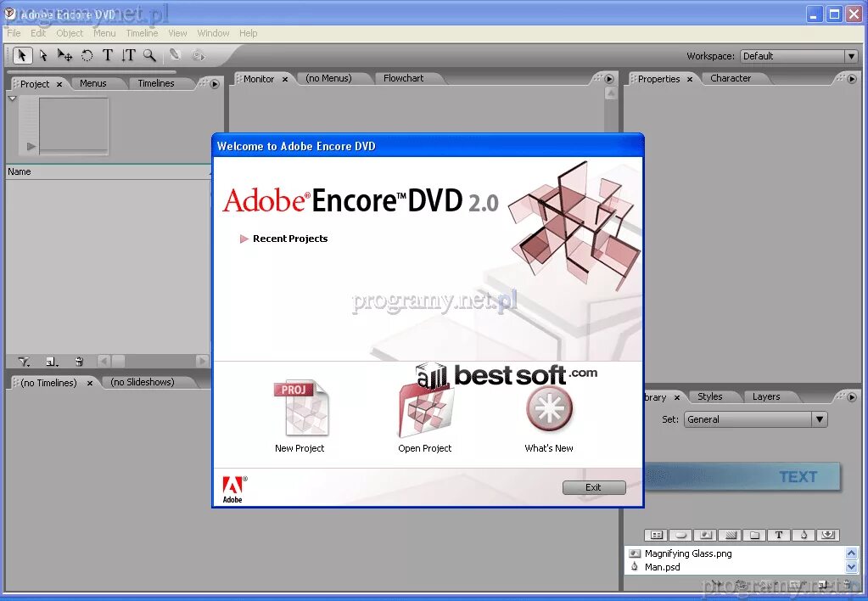Select the Direct Select tool

click(x=43, y=55)
